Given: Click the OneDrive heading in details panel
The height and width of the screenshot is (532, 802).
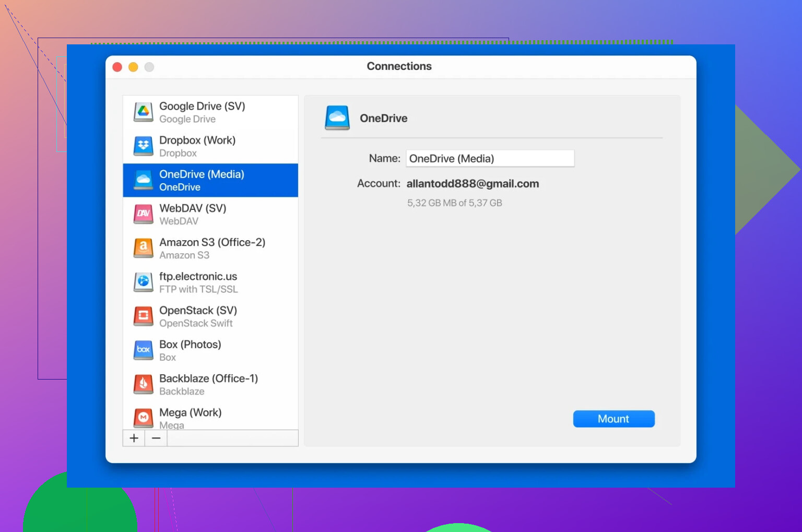Looking at the screenshot, I should (x=383, y=119).
